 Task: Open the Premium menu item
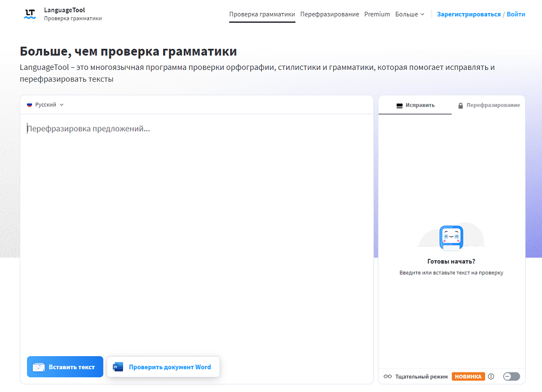click(377, 14)
